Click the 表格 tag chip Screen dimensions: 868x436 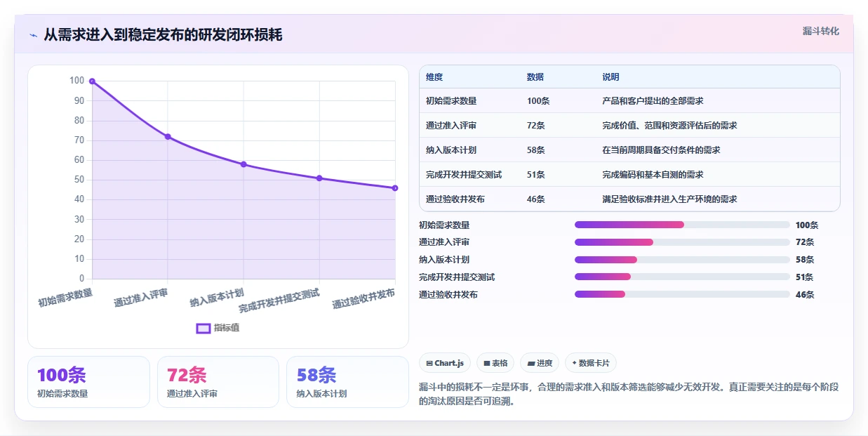[x=495, y=363]
